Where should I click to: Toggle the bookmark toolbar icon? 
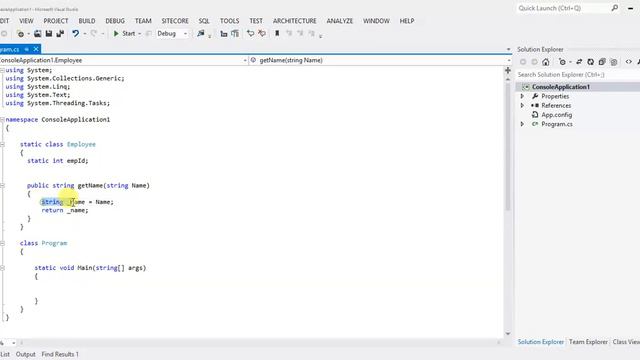pos(277,33)
